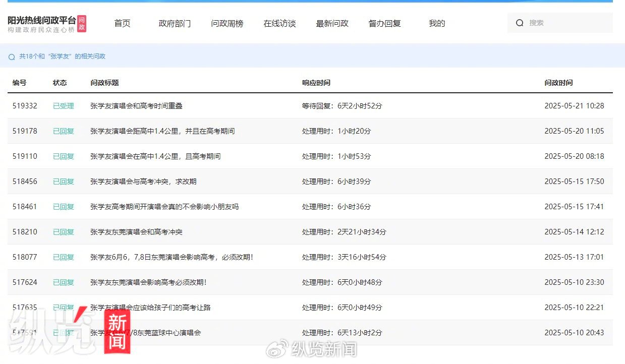Click the date 2025-05-21 10:28
This screenshot has height=364, width=625.
click(x=574, y=106)
